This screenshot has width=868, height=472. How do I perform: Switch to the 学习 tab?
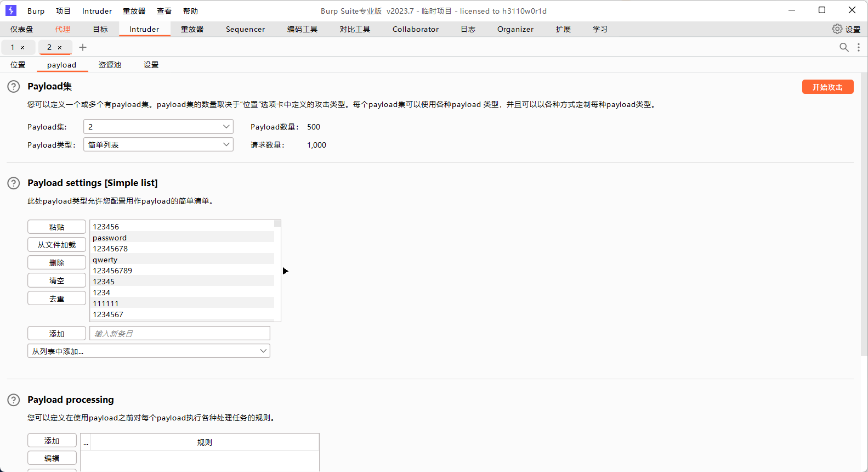[600, 29]
